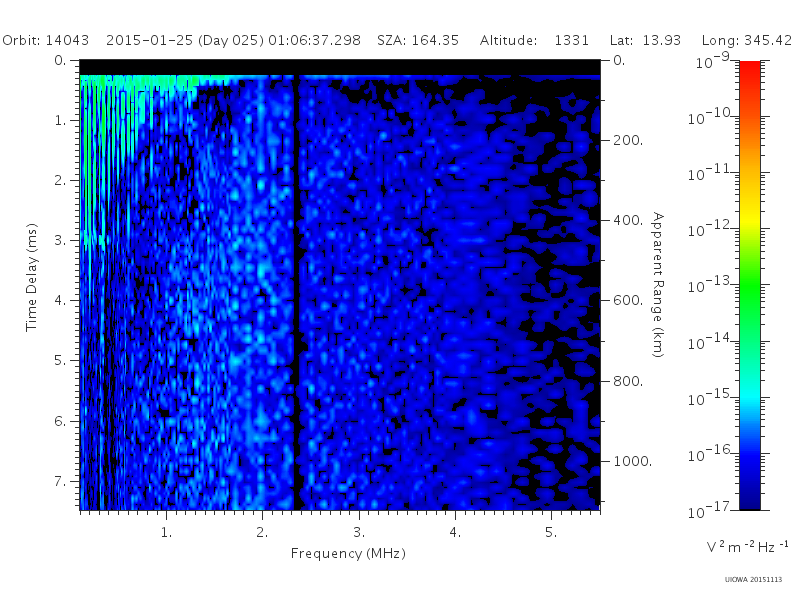Click the apparent range tick '800.'
The width and height of the screenshot is (800, 600).
pos(628,381)
